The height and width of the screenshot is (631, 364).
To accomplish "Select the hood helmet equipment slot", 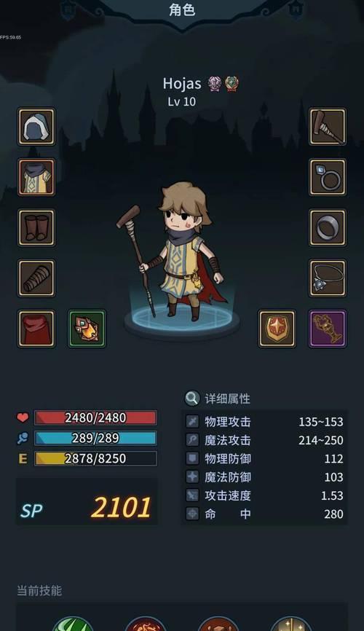I will pyautogui.click(x=36, y=126).
